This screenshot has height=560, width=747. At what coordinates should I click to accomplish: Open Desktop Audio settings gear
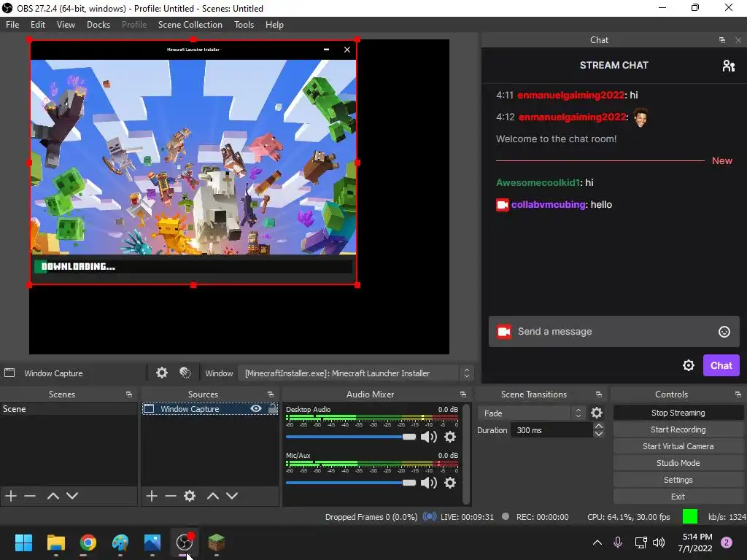[x=450, y=437]
